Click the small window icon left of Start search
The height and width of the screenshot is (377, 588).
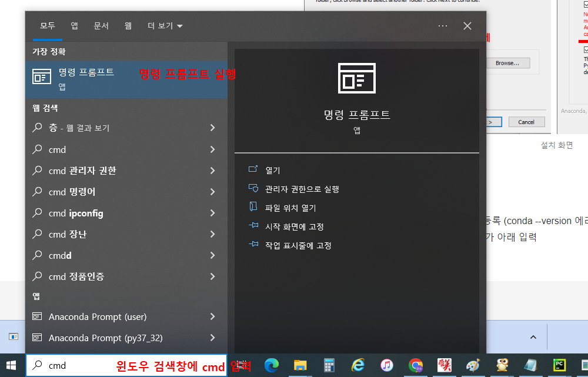[14, 336]
